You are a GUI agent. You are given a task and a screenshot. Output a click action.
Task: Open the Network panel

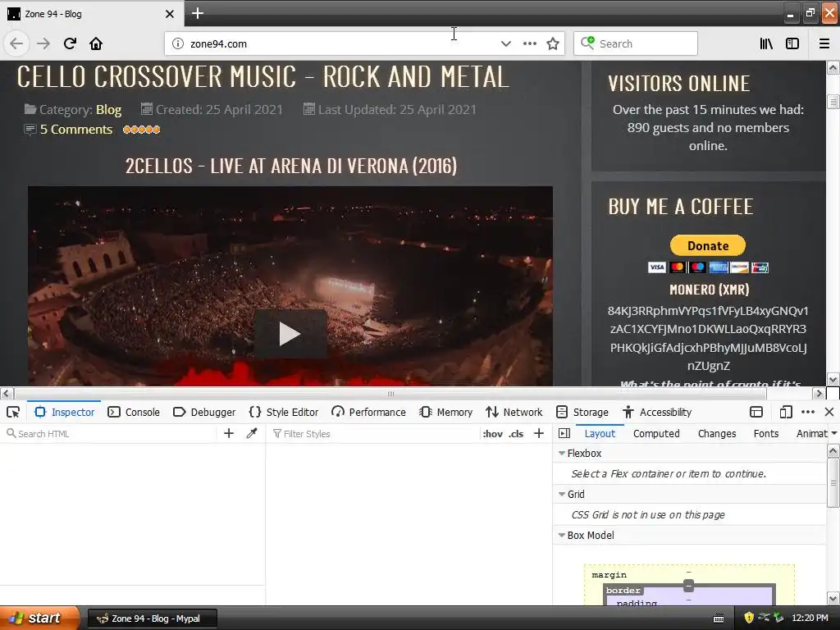514,412
